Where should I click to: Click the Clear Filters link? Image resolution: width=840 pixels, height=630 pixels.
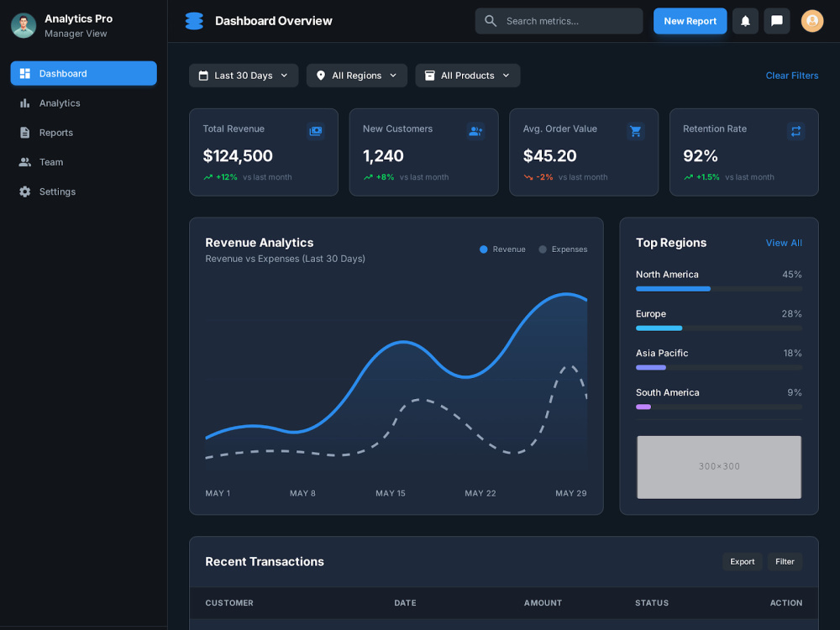click(792, 76)
